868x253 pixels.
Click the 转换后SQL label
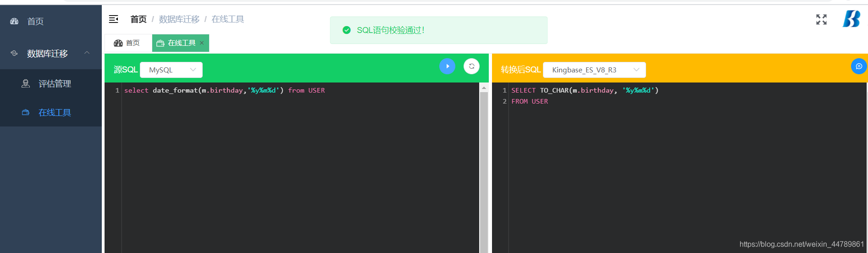point(521,70)
